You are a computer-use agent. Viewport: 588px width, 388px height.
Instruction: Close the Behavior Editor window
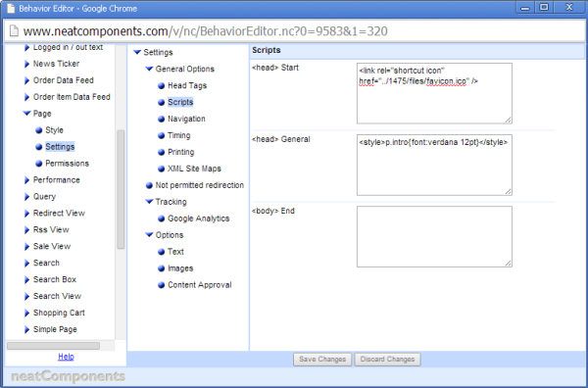pos(568,8)
